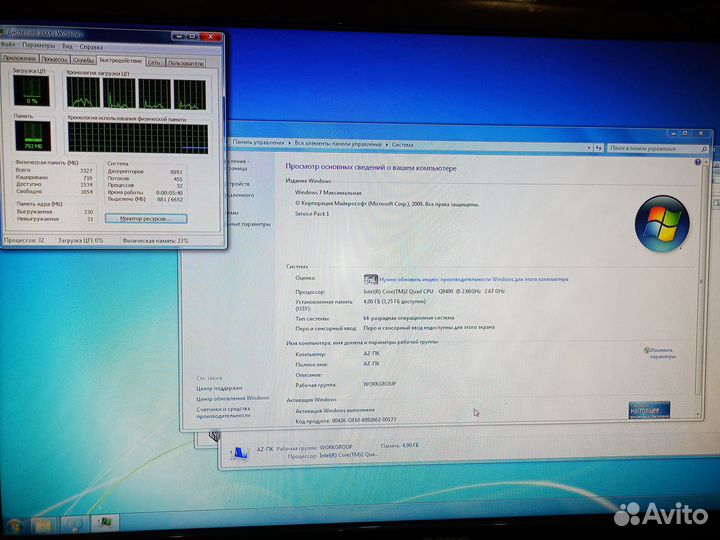Click the Windows Experience Index rating icon

coord(371,280)
